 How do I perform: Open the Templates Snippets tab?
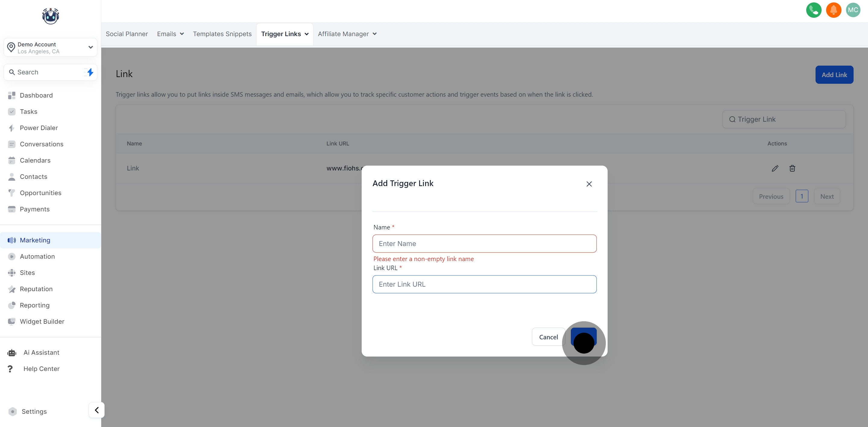pos(222,34)
